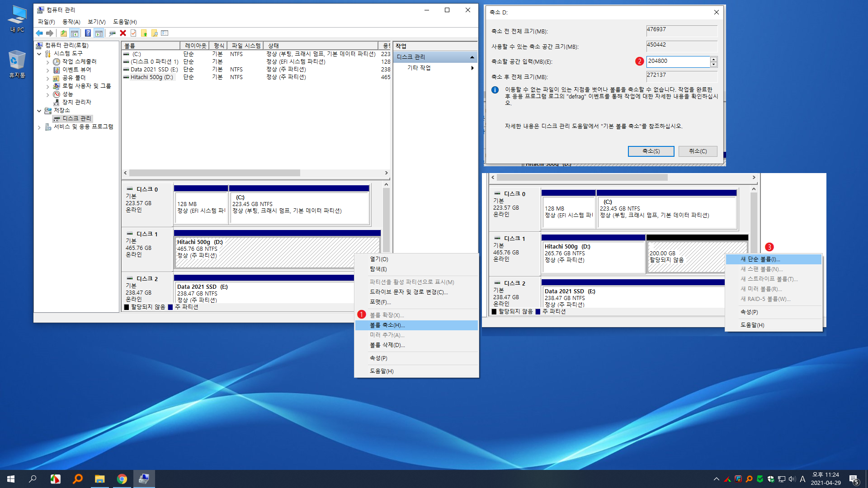Click the volume speaker tray icon
The image size is (868, 488).
click(792, 479)
